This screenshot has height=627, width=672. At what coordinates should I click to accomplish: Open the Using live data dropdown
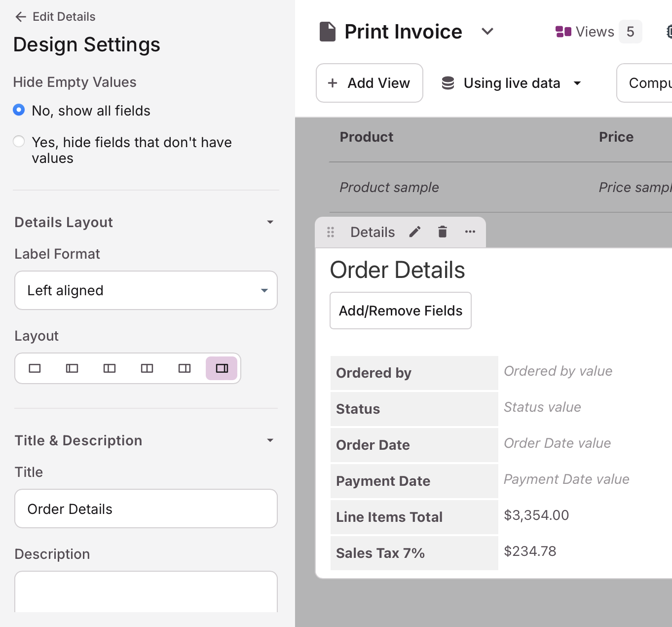[577, 83]
